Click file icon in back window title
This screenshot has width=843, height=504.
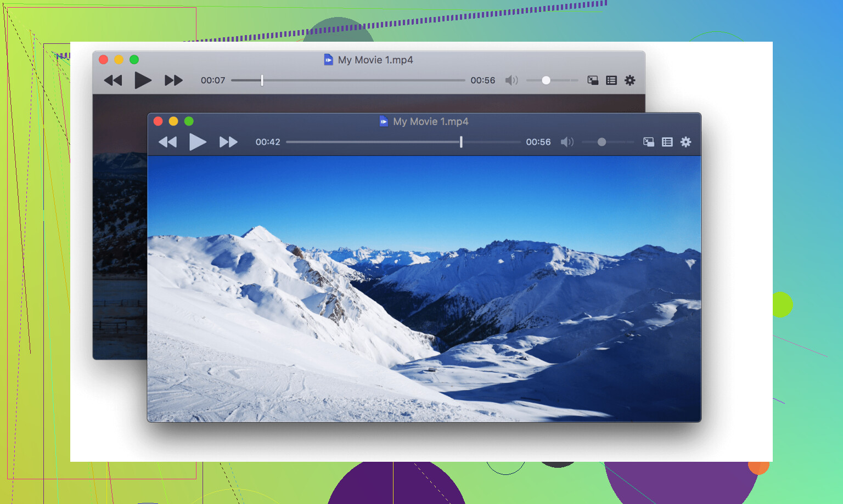click(x=328, y=60)
